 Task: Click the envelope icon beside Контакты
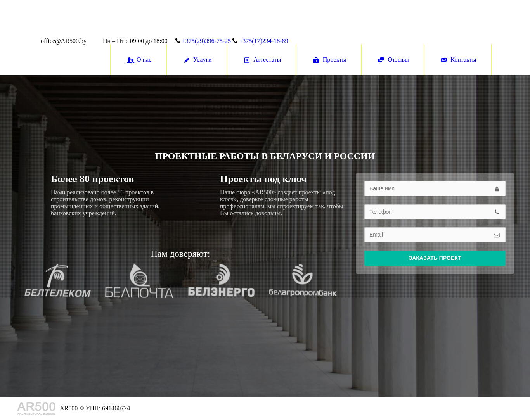(x=444, y=60)
